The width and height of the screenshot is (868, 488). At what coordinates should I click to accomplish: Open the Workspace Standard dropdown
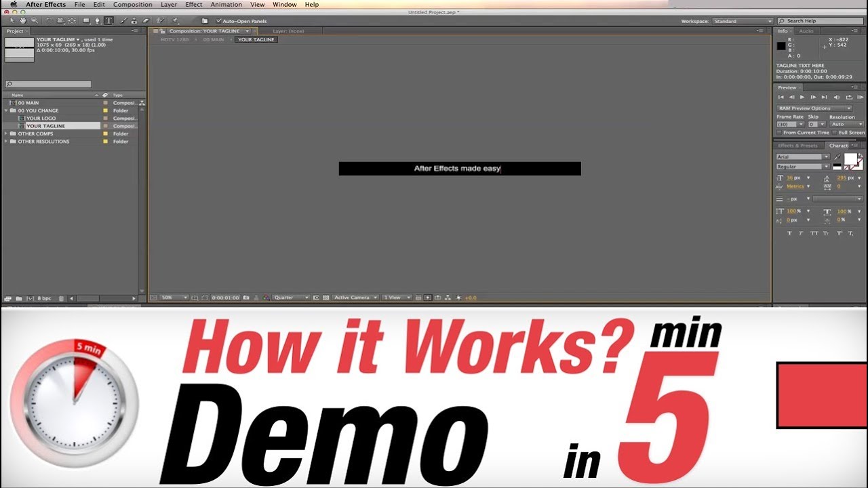click(x=743, y=21)
